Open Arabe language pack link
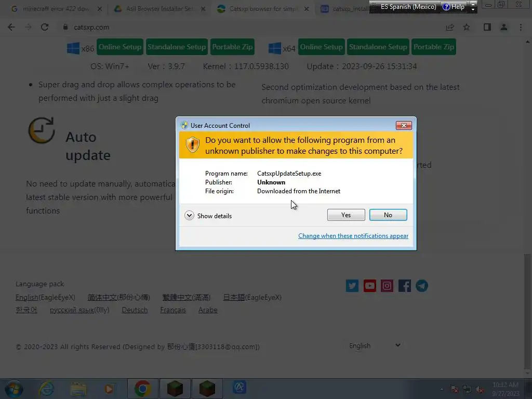The height and width of the screenshot is (399, 532). pyautogui.click(x=208, y=310)
